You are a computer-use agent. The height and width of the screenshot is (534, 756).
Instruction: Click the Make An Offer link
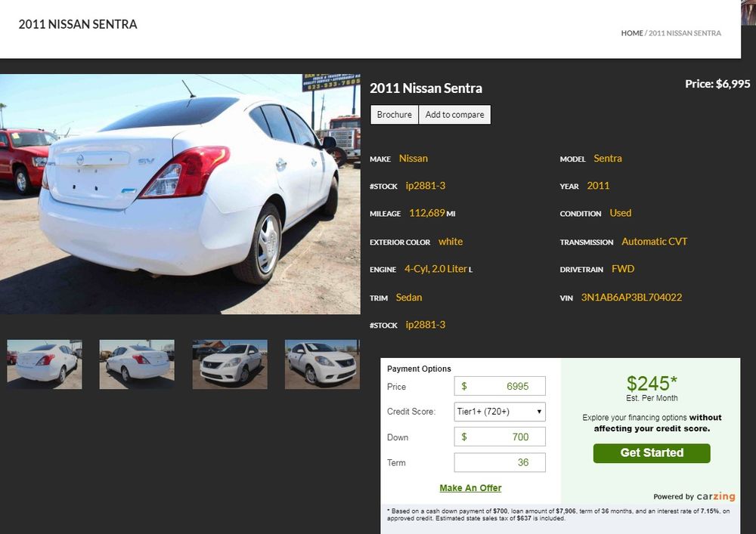470,488
